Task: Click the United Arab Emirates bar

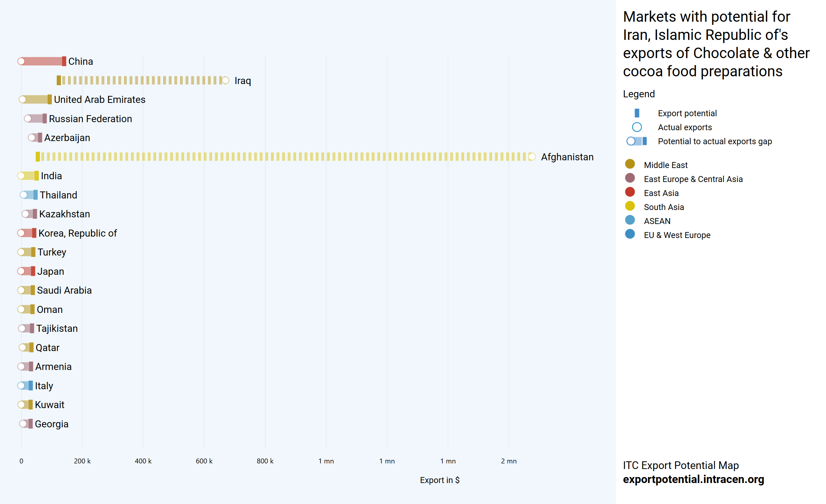Action: coord(36,99)
